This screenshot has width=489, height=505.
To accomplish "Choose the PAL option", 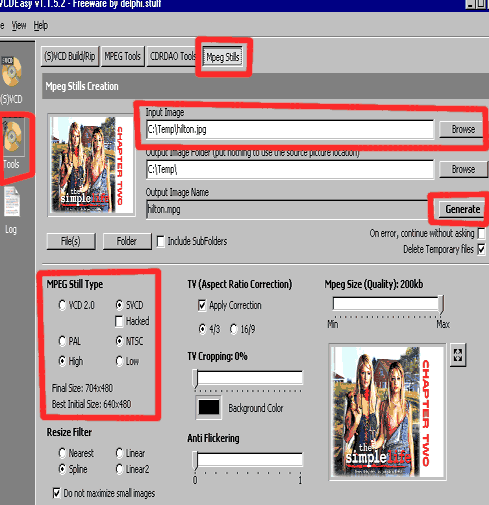I will pyautogui.click(x=62, y=341).
